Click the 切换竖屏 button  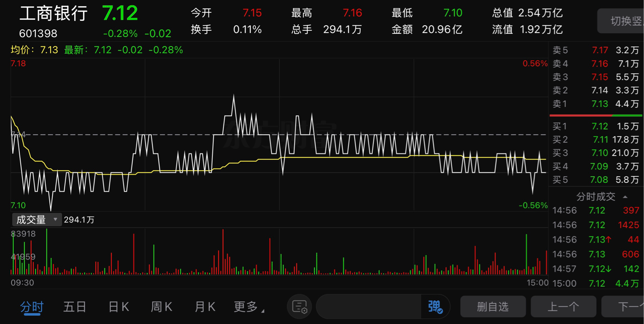[x=620, y=21]
